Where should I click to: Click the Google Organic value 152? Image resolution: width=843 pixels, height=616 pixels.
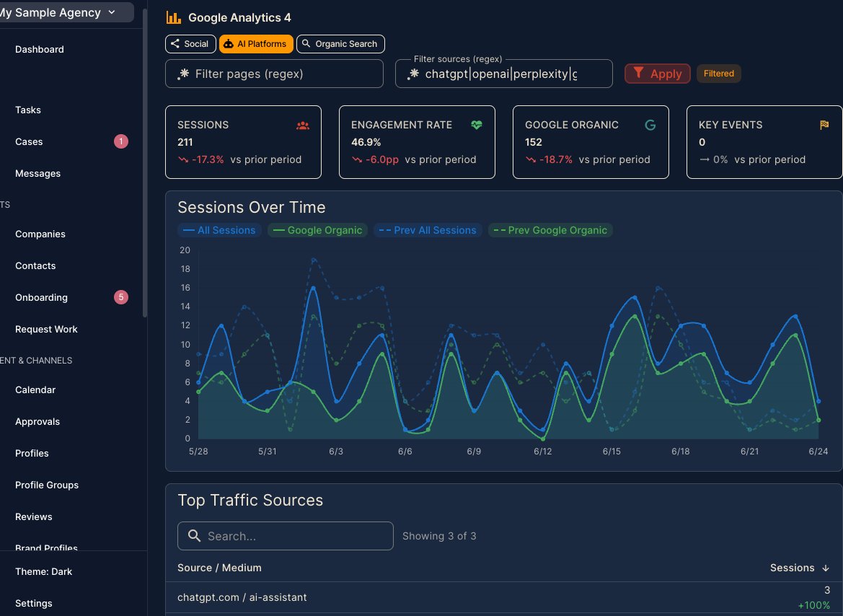[534, 142]
